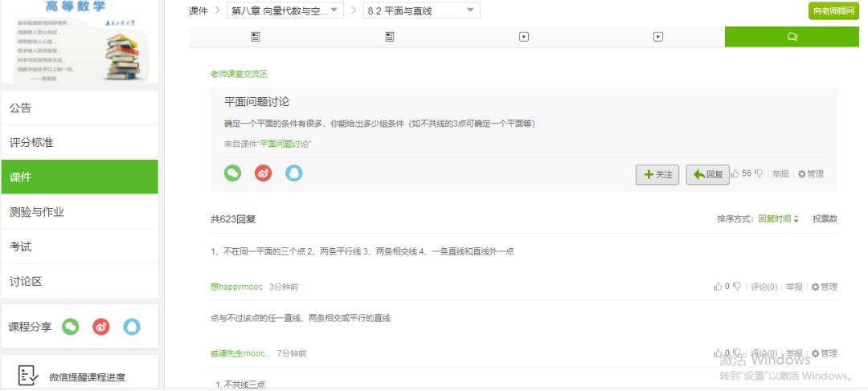Change sort order via 回复时间 selector

click(778, 219)
